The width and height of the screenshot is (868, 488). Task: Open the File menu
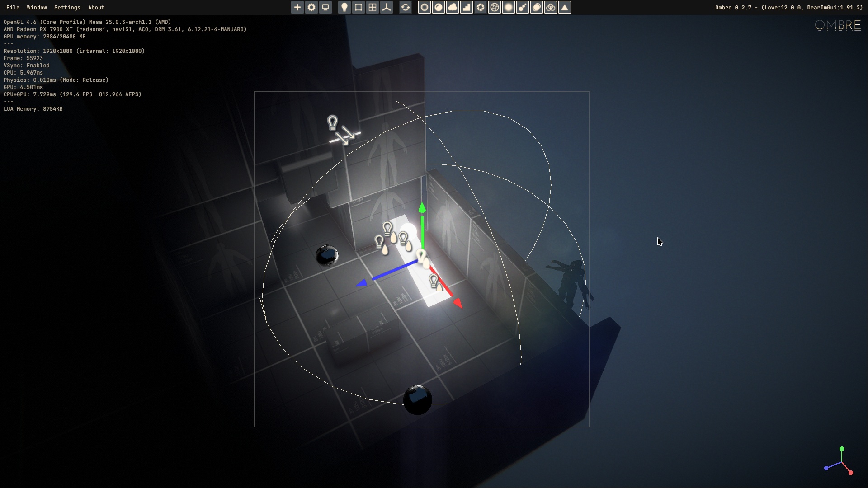[x=13, y=7]
